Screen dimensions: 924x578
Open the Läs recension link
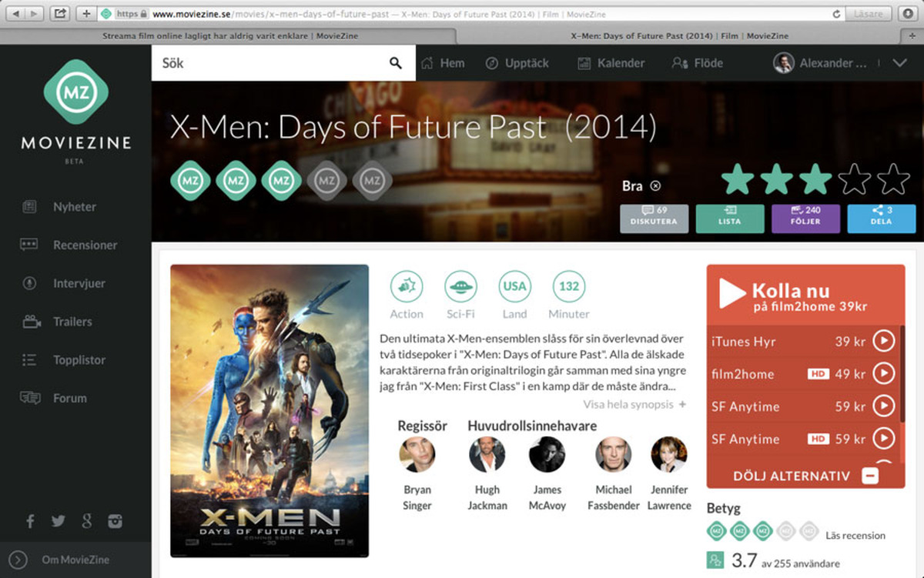(x=855, y=535)
